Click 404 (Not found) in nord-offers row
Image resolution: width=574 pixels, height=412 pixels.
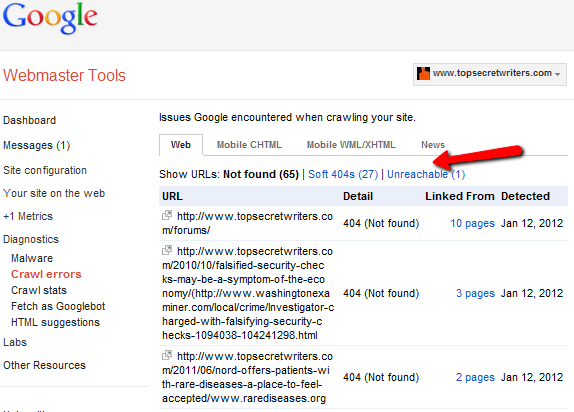pyautogui.click(x=381, y=377)
